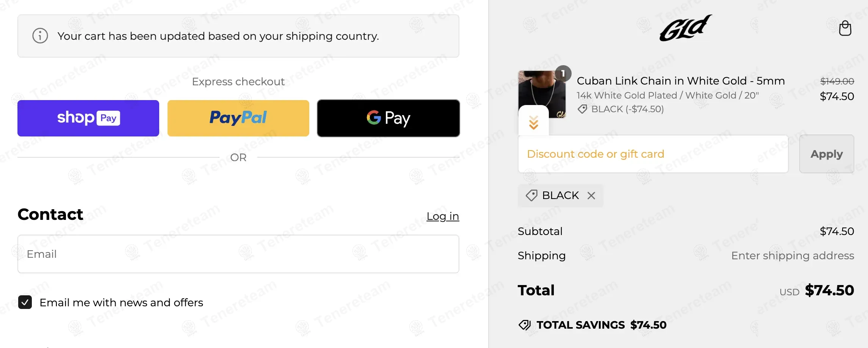Click the Cuban Link Chain product title
Image resolution: width=868 pixels, height=348 pixels.
681,81
